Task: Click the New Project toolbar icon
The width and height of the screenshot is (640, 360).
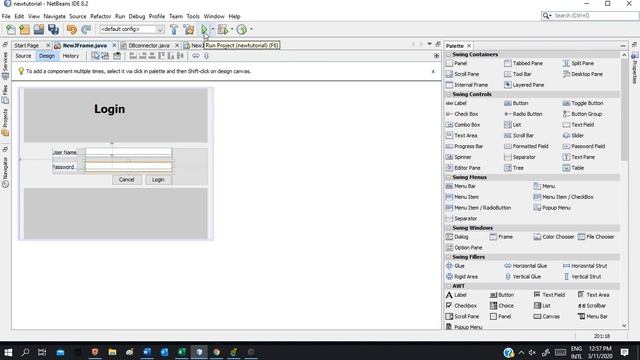Action: point(24,29)
